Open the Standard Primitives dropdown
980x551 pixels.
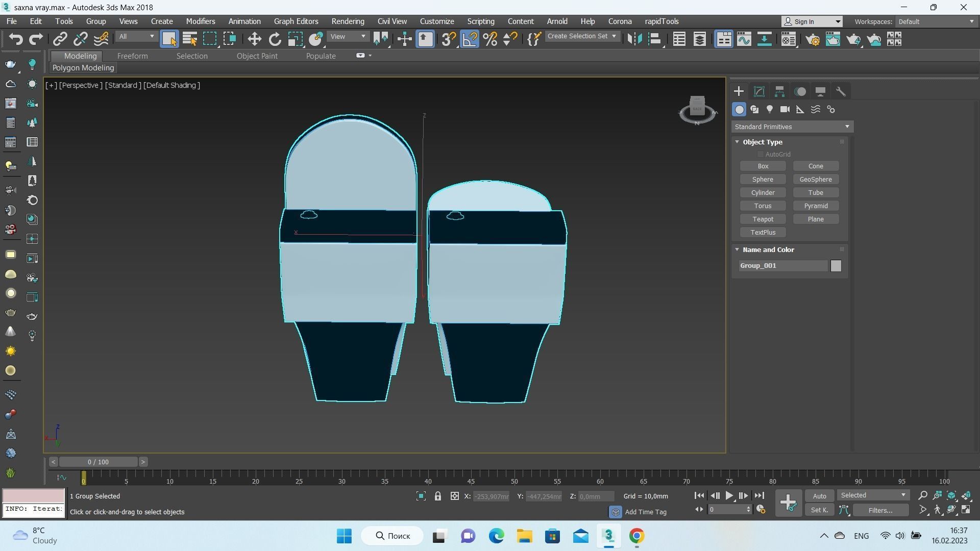click(x=792, y=127)
